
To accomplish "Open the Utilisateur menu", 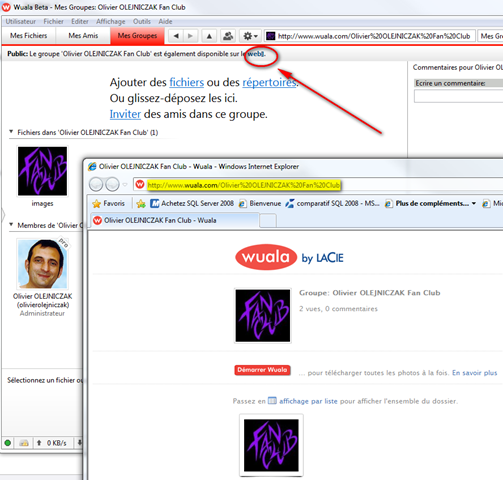I will (x=21, y=21).
